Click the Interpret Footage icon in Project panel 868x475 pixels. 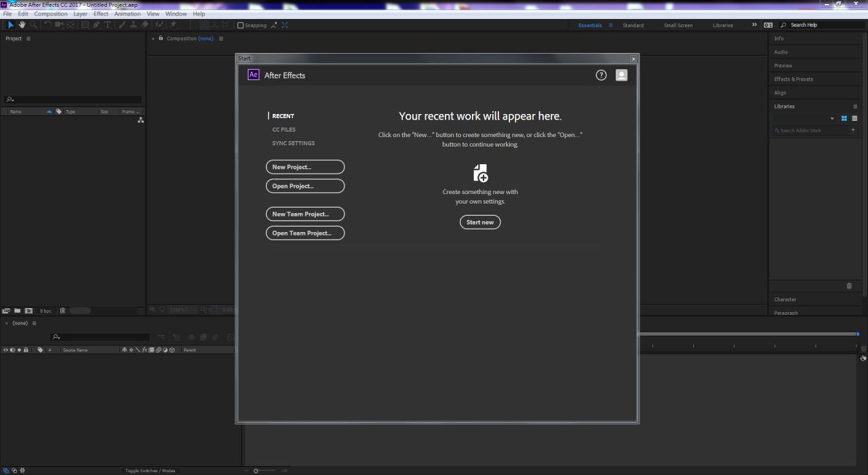5,311
